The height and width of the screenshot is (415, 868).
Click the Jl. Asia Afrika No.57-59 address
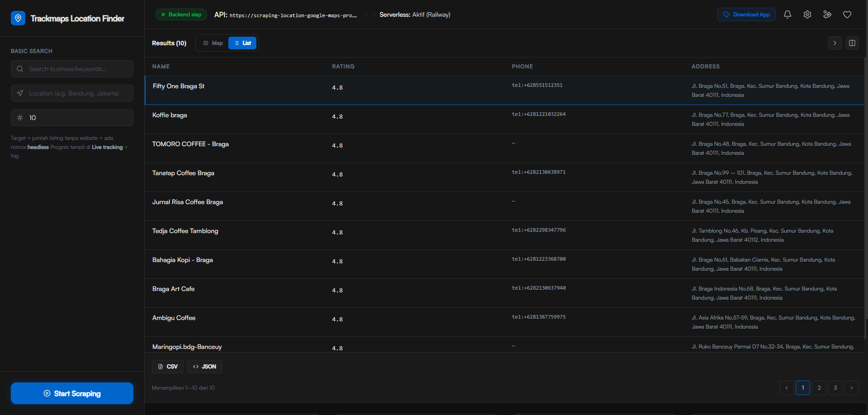pos(773,322)
